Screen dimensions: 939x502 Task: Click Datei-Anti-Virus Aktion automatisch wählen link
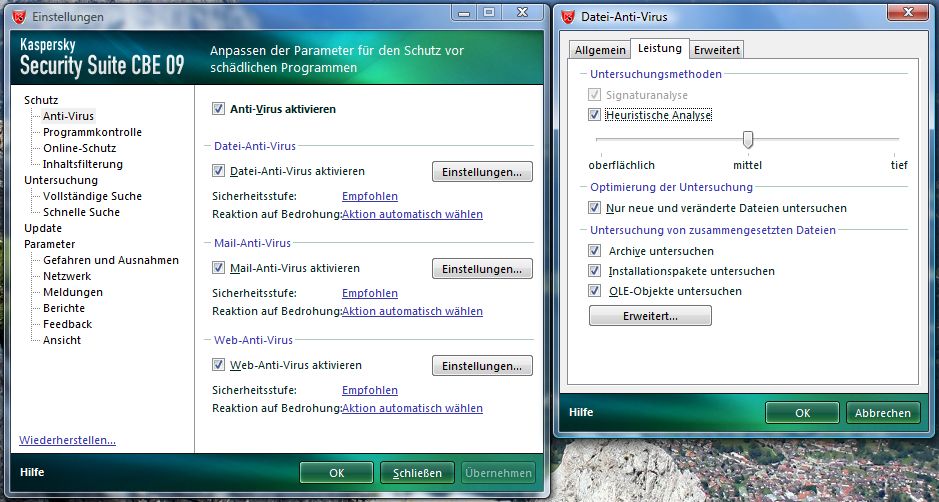[412, 214]
